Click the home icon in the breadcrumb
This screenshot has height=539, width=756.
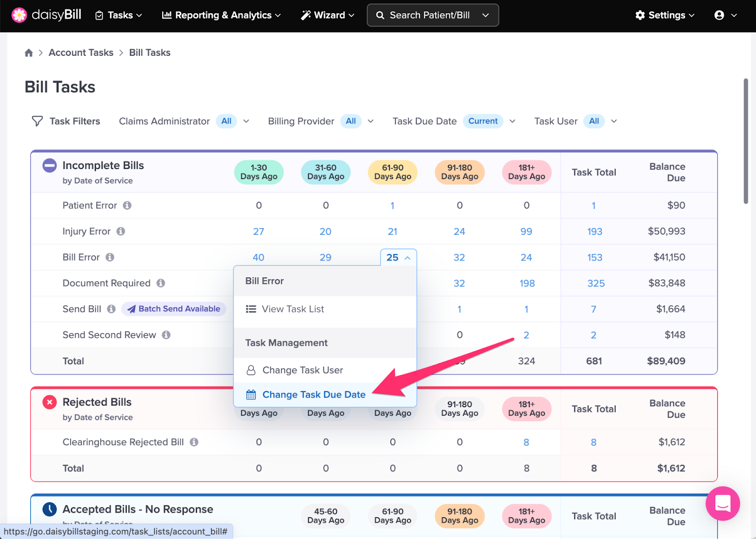28,52
